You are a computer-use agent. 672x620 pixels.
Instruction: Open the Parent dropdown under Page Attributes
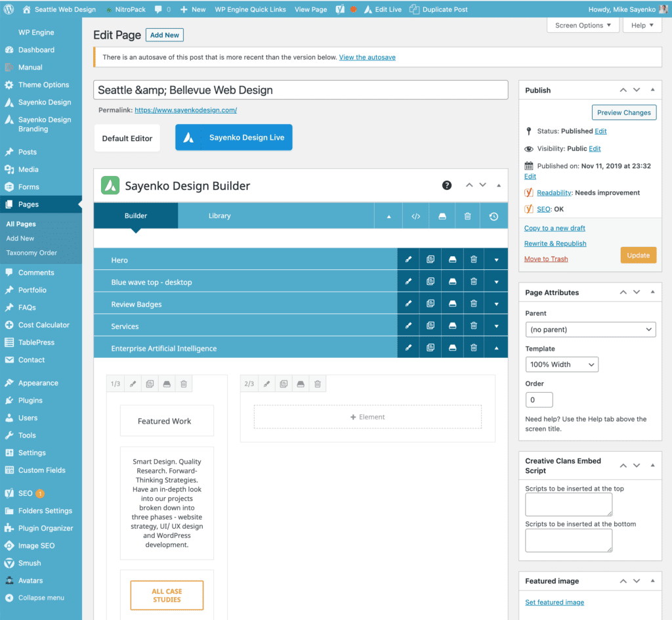click(x=590, y=329)
